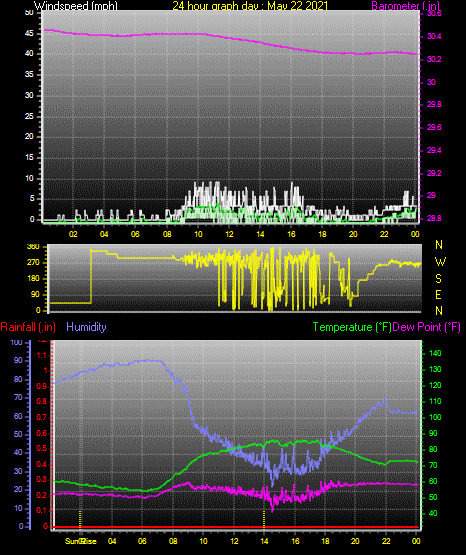Click the 15 mph windspeed scale value
The height and width of the screenshot is (555, 466).
click(29, 158)
